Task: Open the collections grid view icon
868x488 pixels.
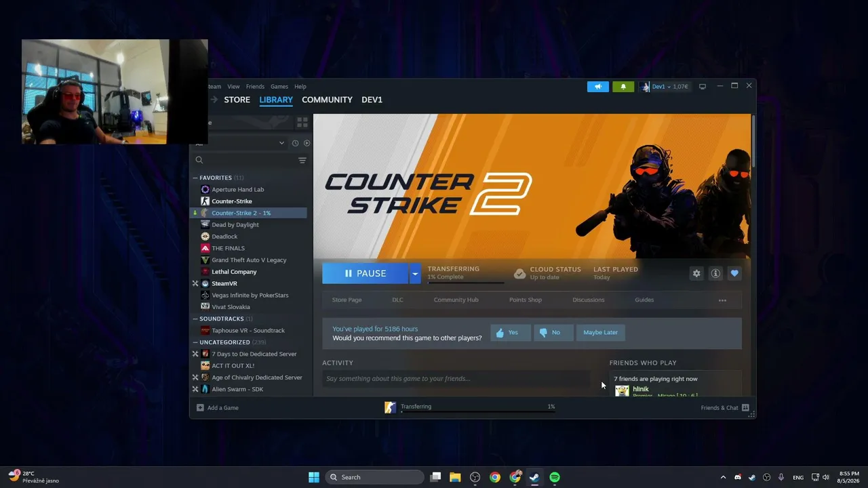Action: (302, 123)
